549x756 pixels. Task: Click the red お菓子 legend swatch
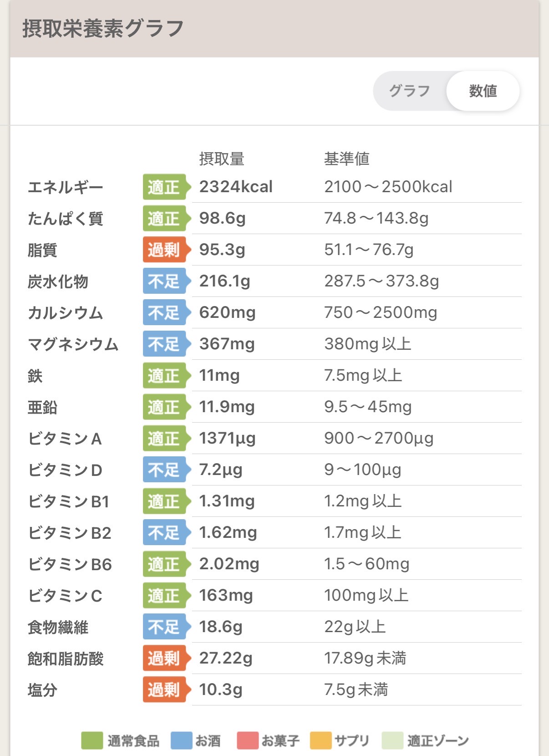coord(248,741)
